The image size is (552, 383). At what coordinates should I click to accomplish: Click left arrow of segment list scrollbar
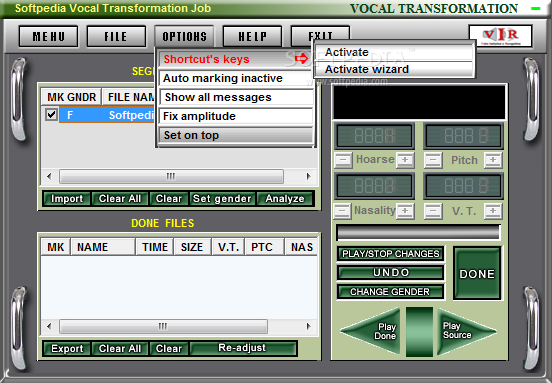point(49,176)
